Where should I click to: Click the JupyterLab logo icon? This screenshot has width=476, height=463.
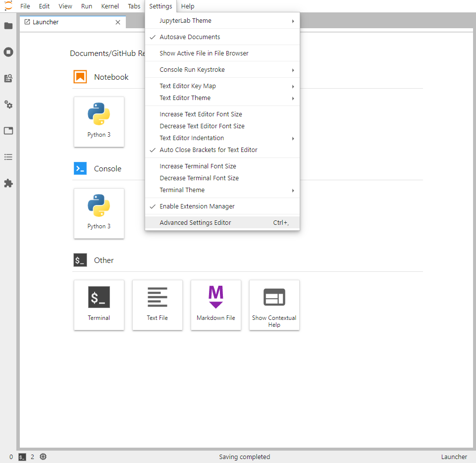pyautogui.click(x=8, y=6)
